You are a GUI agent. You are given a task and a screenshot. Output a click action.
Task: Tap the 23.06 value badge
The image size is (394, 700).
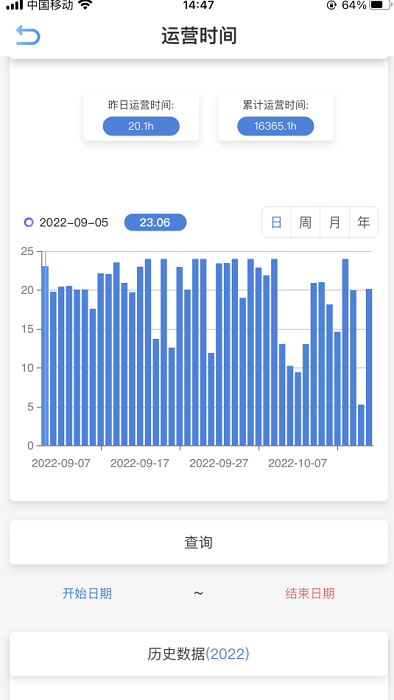pos(155,222)
